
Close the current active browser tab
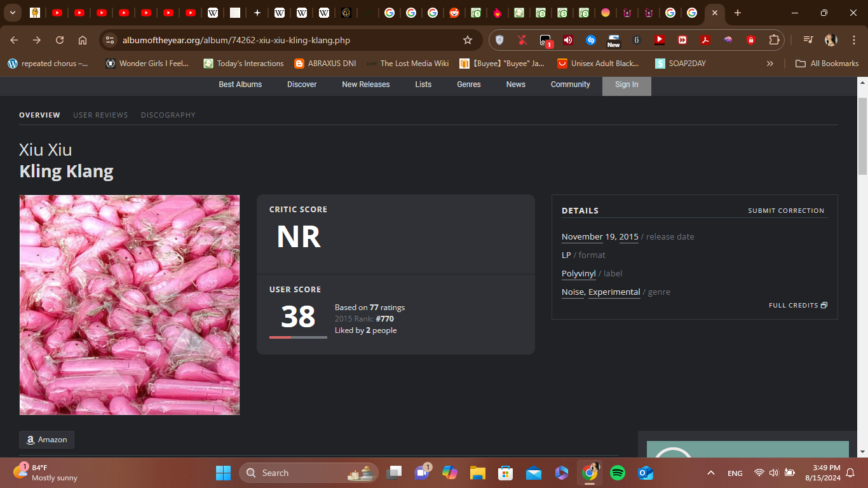coord(715,13)
